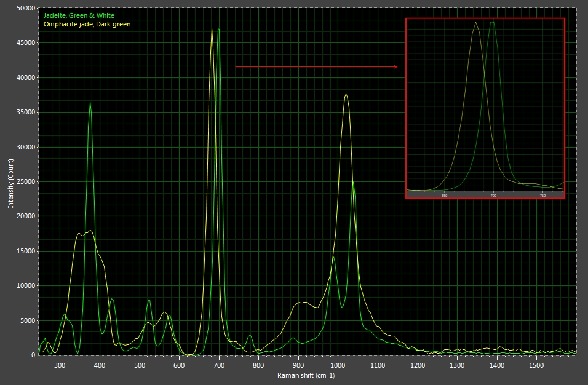The height and width of the screenshot is (385, 588).
Task: Select the 'Omphacite jade, Dark green' legend entry
Action: pyautogui.click(x=87, y=24)
